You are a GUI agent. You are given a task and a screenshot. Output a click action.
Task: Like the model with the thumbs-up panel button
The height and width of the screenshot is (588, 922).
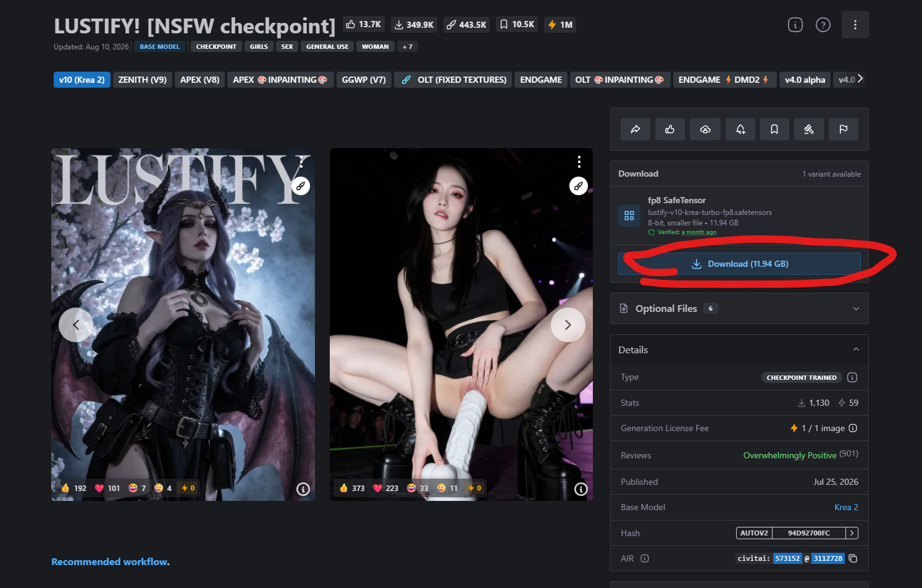(x=670, y=129)
